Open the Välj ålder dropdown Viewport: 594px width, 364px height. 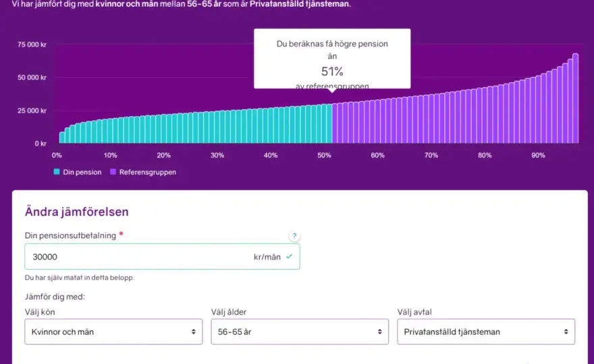pyautogui.click(x=300, y=332)
